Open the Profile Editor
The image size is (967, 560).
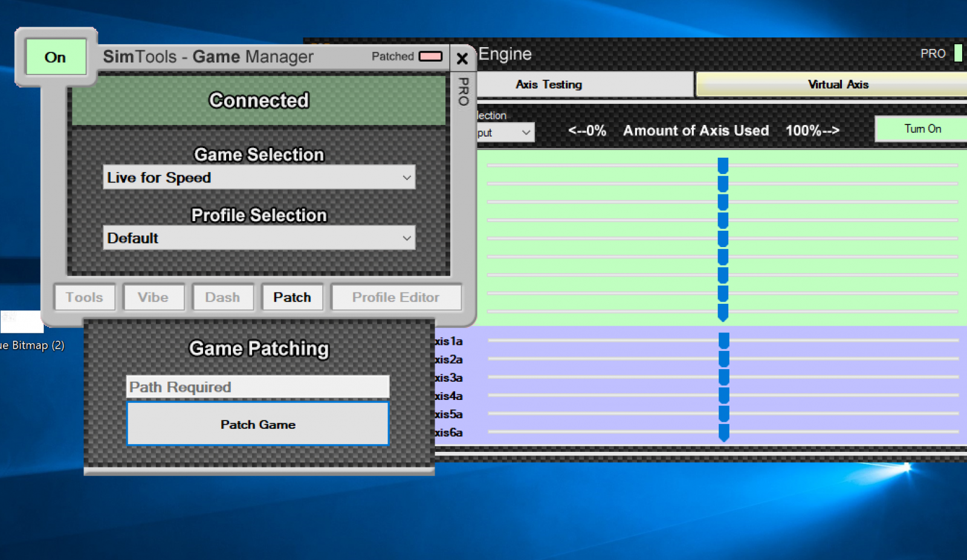pos(396,297)
